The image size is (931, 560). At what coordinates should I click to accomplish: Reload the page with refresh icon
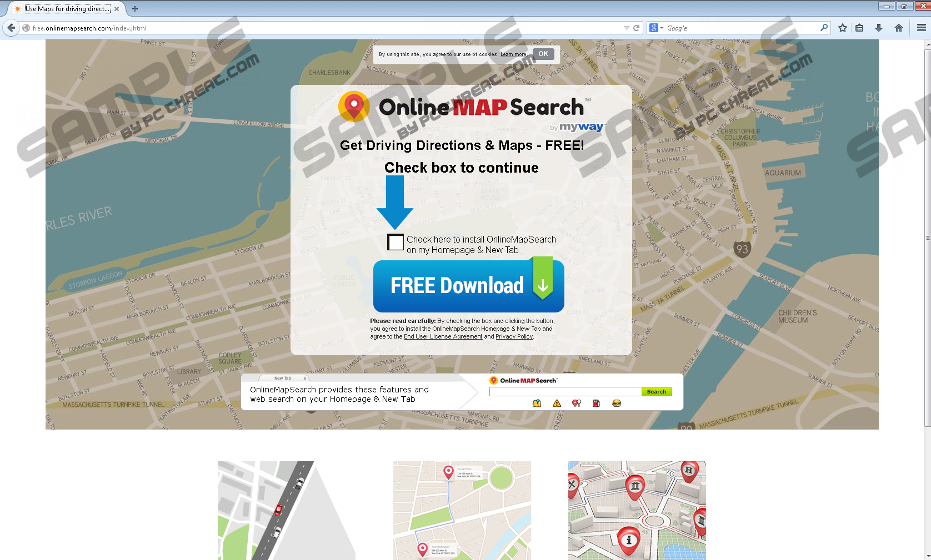(x=637, y=28)
